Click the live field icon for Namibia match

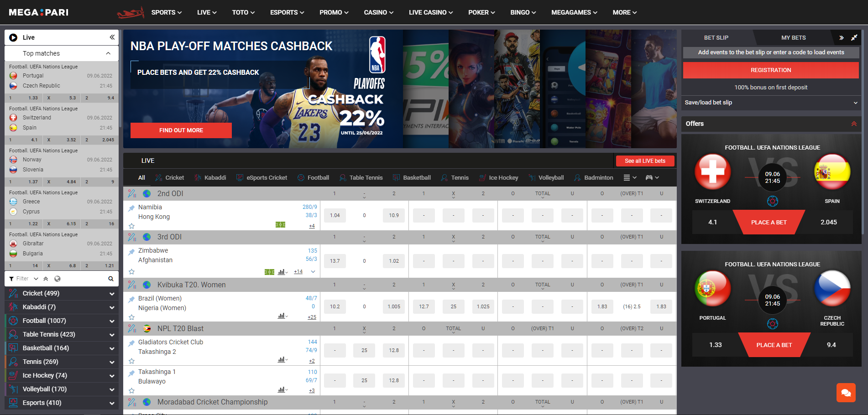tap(280, 224)
